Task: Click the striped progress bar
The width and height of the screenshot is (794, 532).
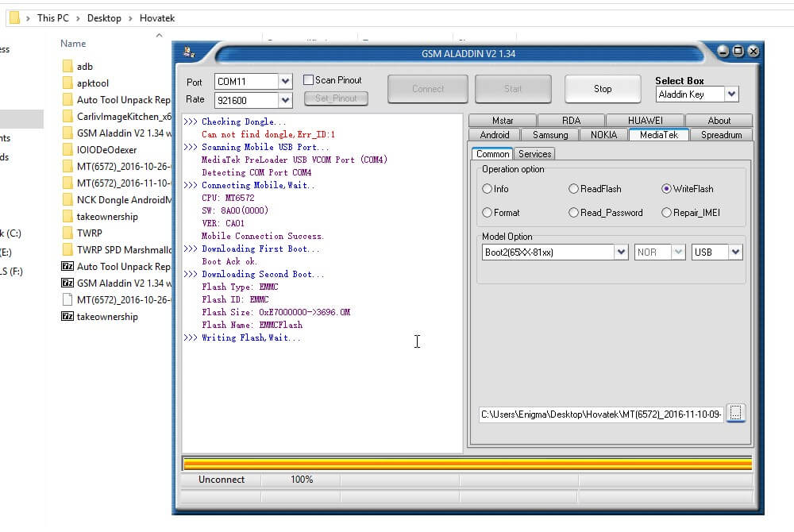Action: 467,464
